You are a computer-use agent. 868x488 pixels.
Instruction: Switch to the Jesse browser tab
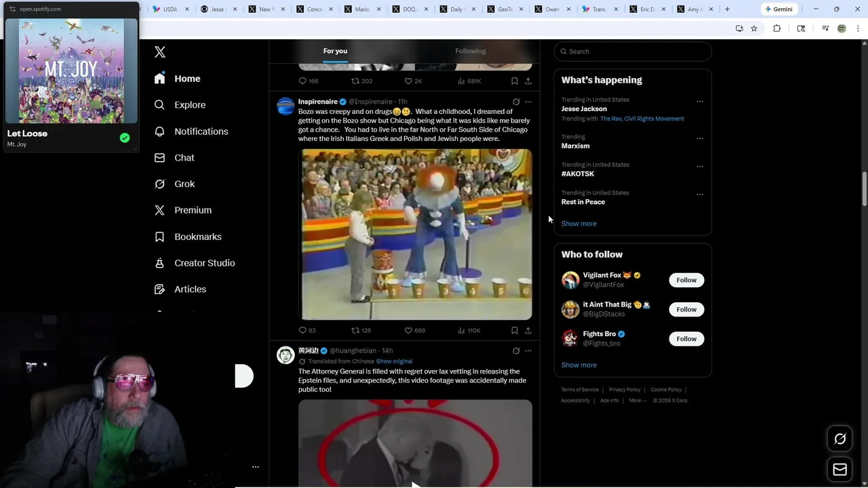218,9
